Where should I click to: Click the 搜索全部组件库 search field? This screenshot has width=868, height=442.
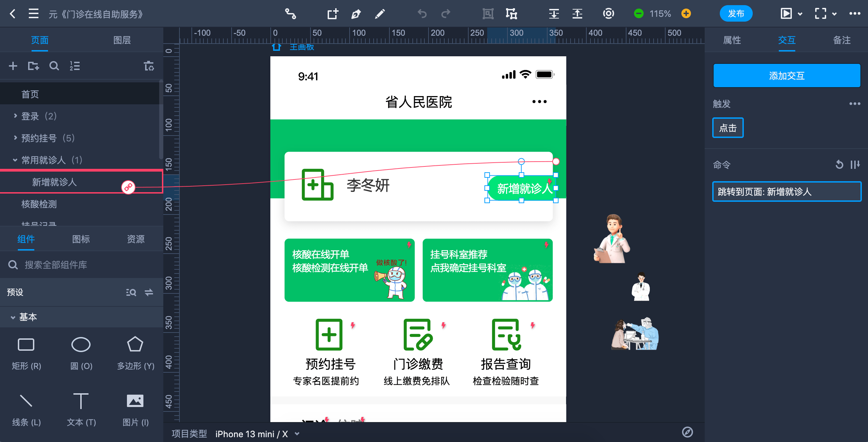point(82,265)
